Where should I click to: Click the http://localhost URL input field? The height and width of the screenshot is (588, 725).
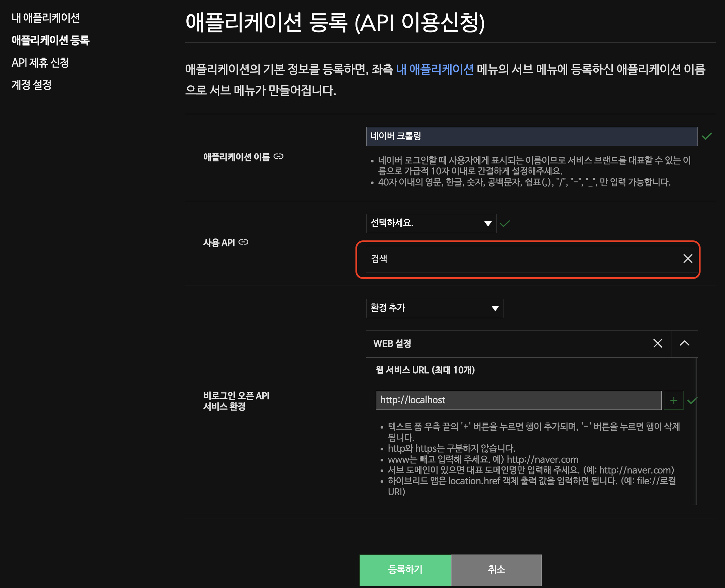coord(518,400)
